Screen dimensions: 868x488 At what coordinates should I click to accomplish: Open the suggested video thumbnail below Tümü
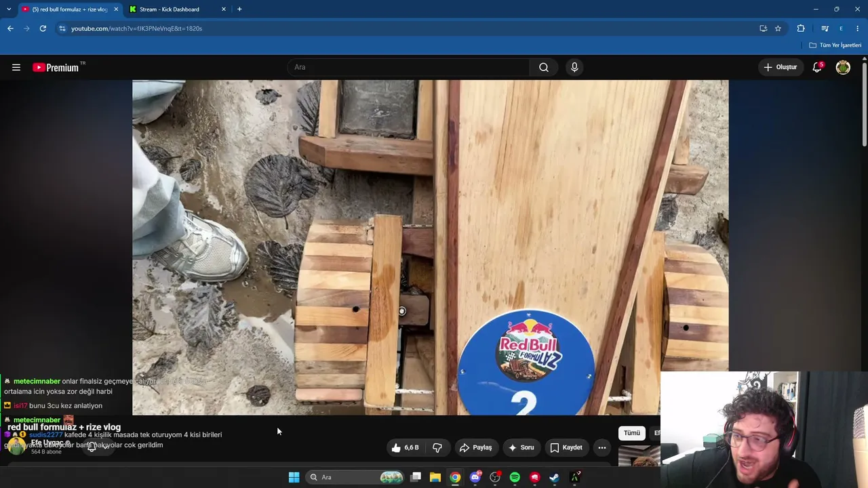(x=639, y=455)
